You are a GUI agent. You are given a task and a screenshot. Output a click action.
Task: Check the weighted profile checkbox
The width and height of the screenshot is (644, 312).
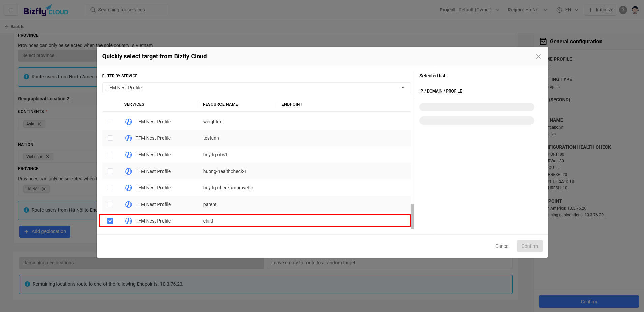click(x=110, y=122)
